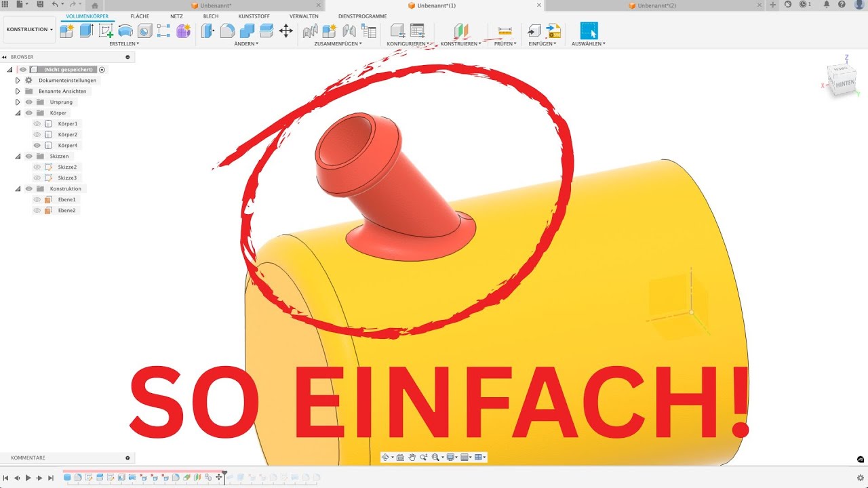
Task: Switch to the Kunststoff ribbon tab
Action: 254,16
